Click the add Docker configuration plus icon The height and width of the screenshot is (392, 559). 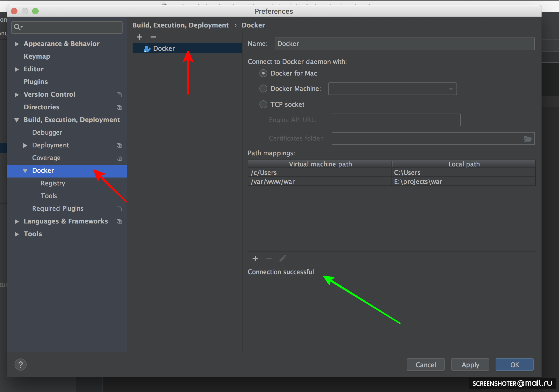pyautogui.click(x=139, y=37)
